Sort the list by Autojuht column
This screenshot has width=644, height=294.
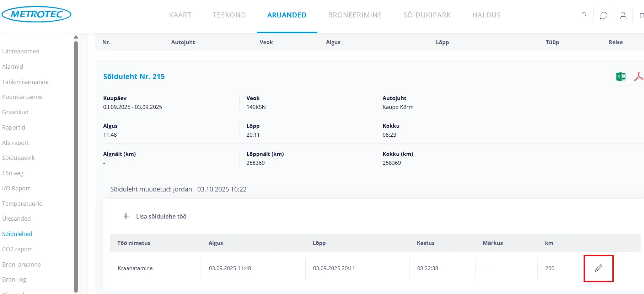[183, 42]
